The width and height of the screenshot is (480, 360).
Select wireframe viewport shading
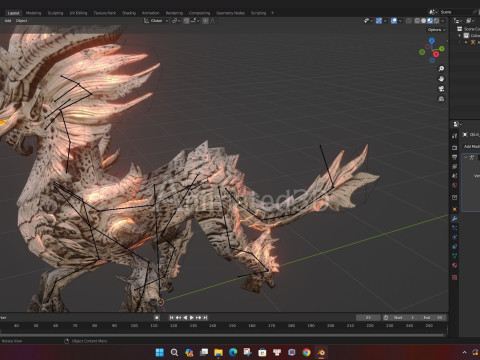point(417,21)
